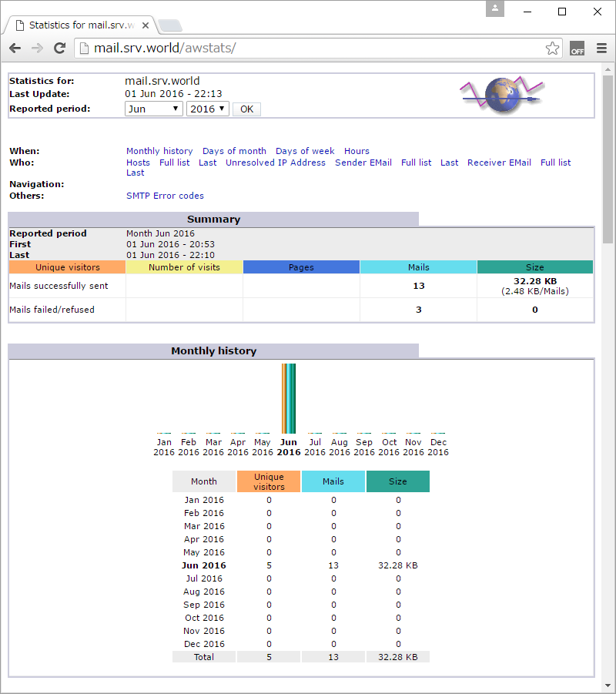Click the Dec 2016 row in monthly table

pos(301,644)
